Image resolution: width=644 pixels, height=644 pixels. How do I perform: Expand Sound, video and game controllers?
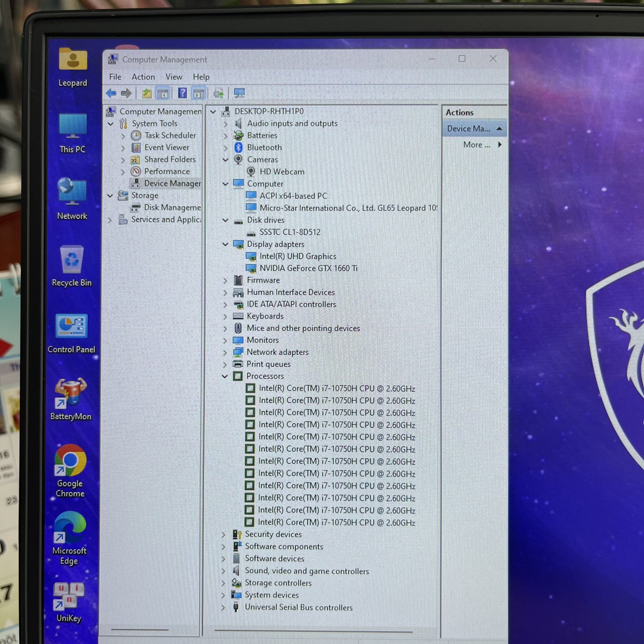click(224, 571)
